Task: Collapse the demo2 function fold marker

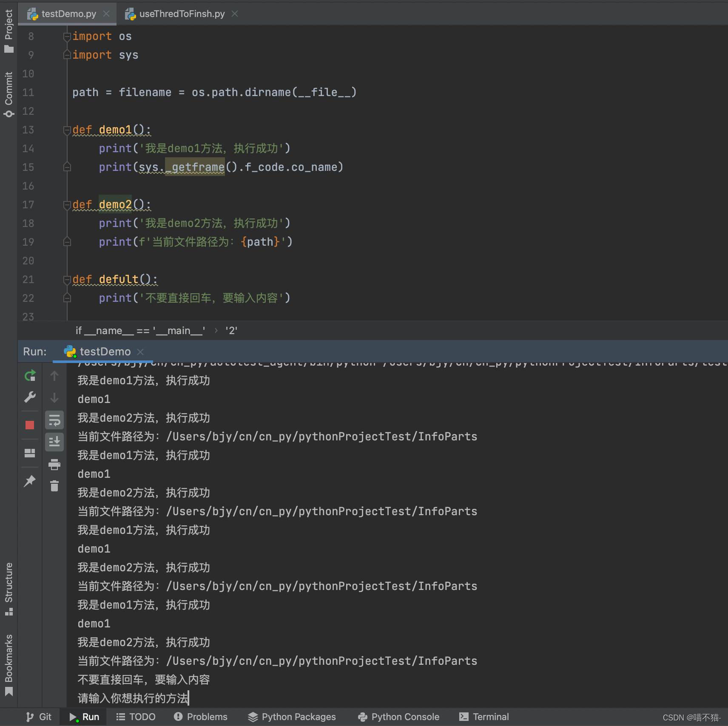Action: click(67, 205)
